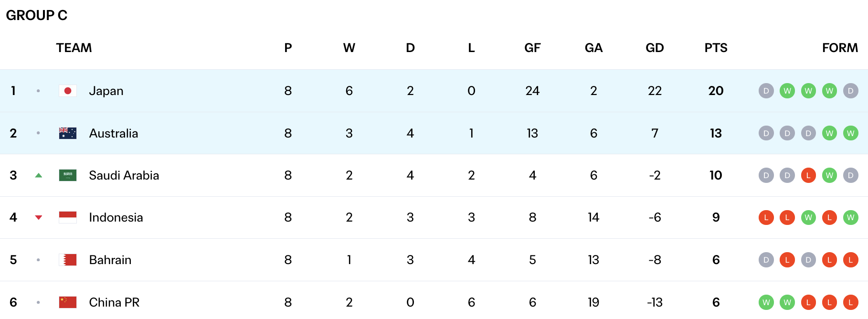The height and width of the screenshot is (319, 868).
Task: Select Australia's last win form badge
Action: [851, 133]
